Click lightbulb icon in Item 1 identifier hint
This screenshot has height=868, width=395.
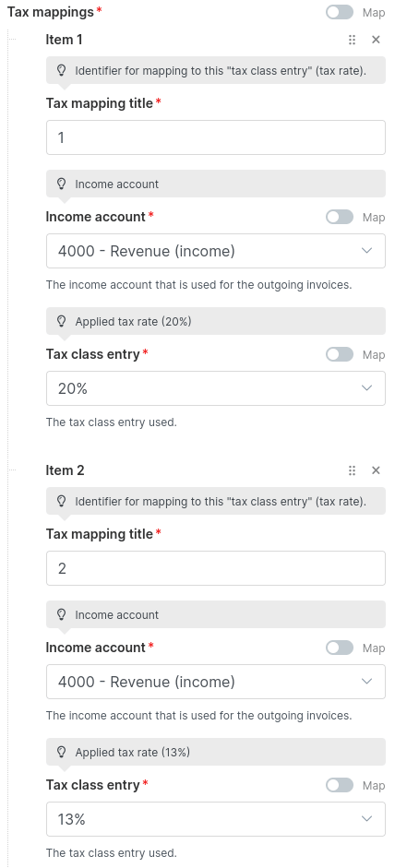tap(62, 70)
